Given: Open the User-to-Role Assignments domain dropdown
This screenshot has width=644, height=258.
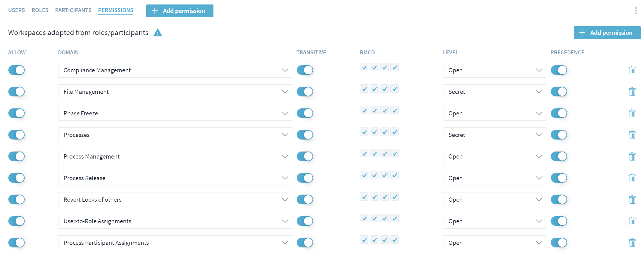Looking at the screenshot, I should [x=175, y=221].
